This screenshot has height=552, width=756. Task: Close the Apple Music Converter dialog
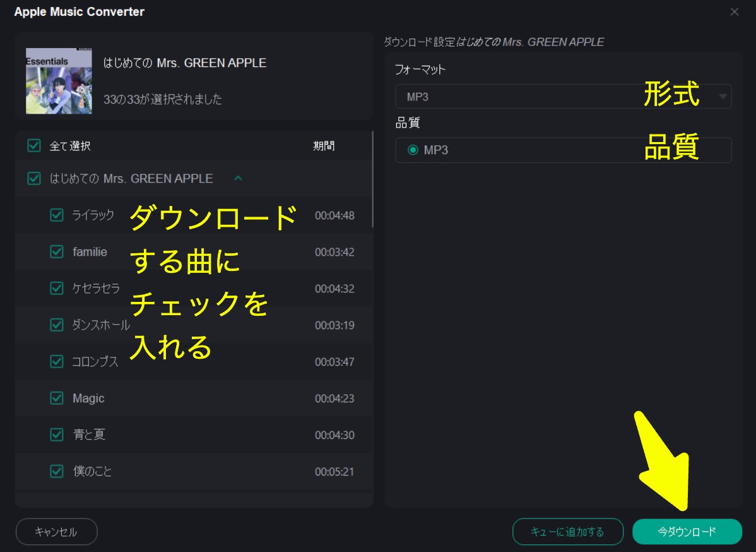[735, 11]
